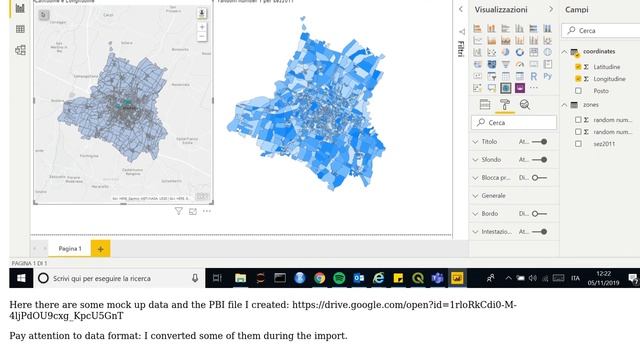Open the Fields well tab
640x360 pixels.
(x=485, y=105)
